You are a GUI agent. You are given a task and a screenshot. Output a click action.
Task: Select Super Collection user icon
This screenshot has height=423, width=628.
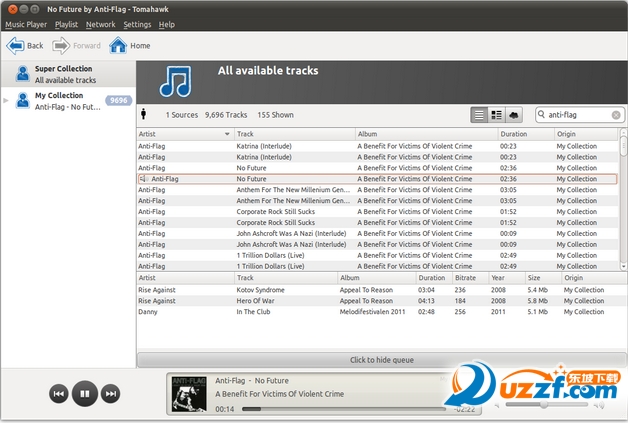[x=22, y=74]
